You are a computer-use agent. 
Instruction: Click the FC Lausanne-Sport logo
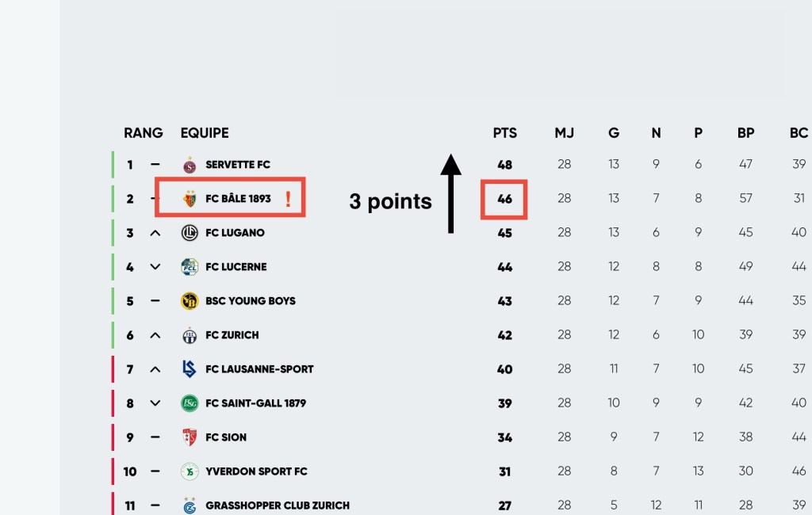(x=189, y=369)
